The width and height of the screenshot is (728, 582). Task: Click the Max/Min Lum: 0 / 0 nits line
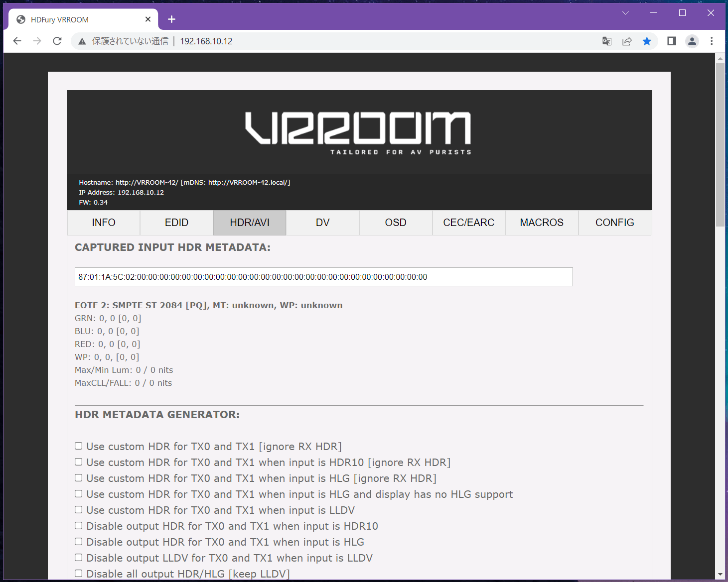124,370
